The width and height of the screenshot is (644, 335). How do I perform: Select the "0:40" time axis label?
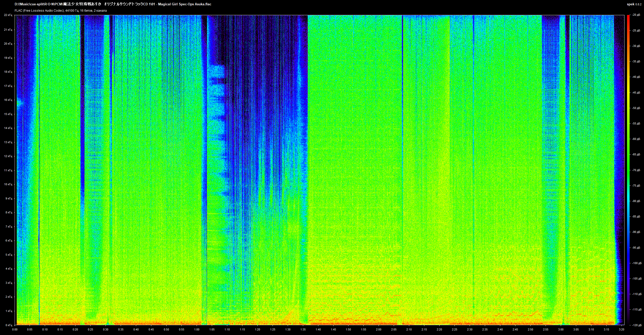[136, 329]
